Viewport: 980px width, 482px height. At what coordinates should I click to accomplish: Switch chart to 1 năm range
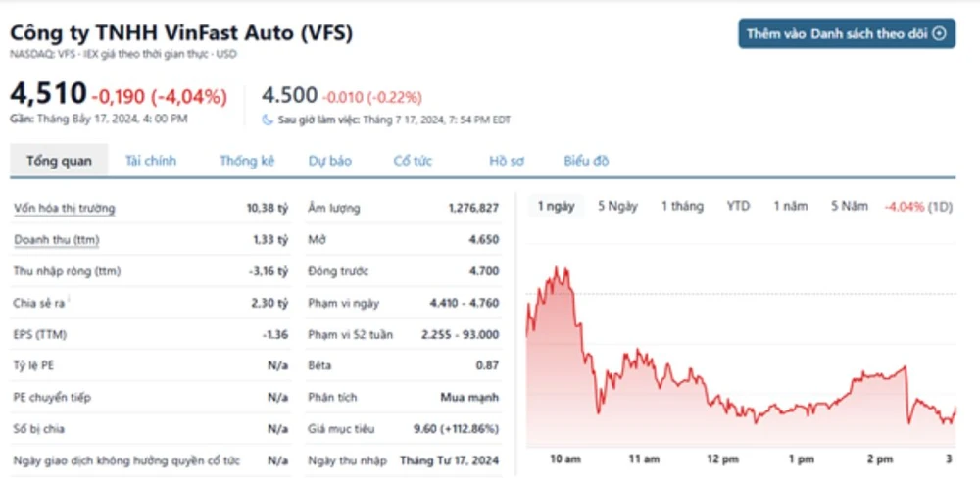790,206
